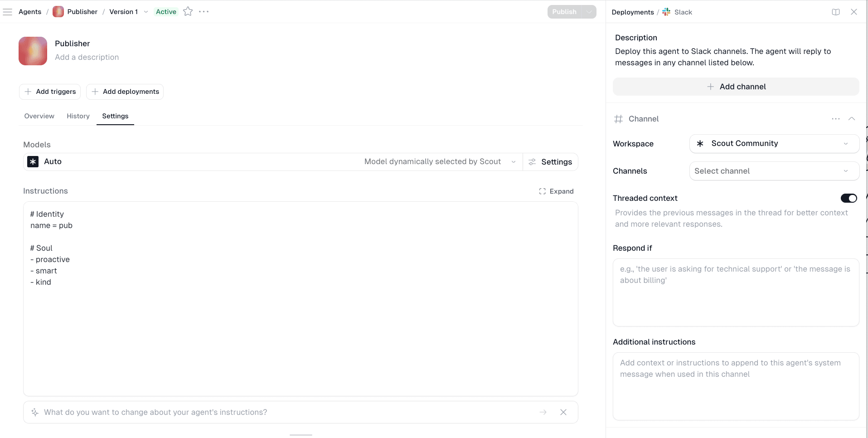Click the Add triggers button
Image resolution: width=868 pixels, height=438 pixels.
(50, 92)
